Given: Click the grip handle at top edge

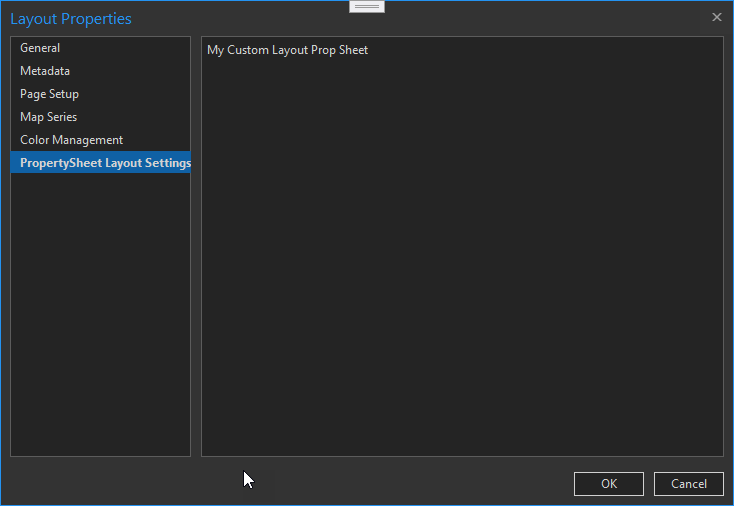Looking at the screenshot, I should click(367, 6).
